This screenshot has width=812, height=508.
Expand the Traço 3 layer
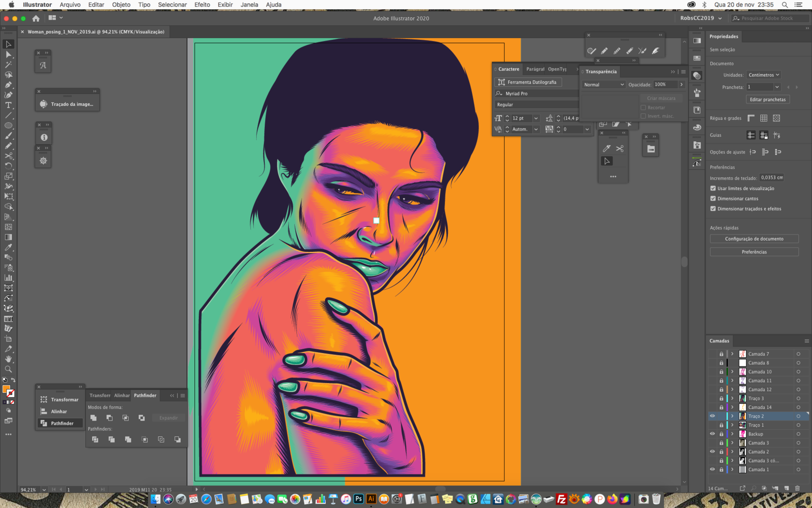[x=732, y=398]
